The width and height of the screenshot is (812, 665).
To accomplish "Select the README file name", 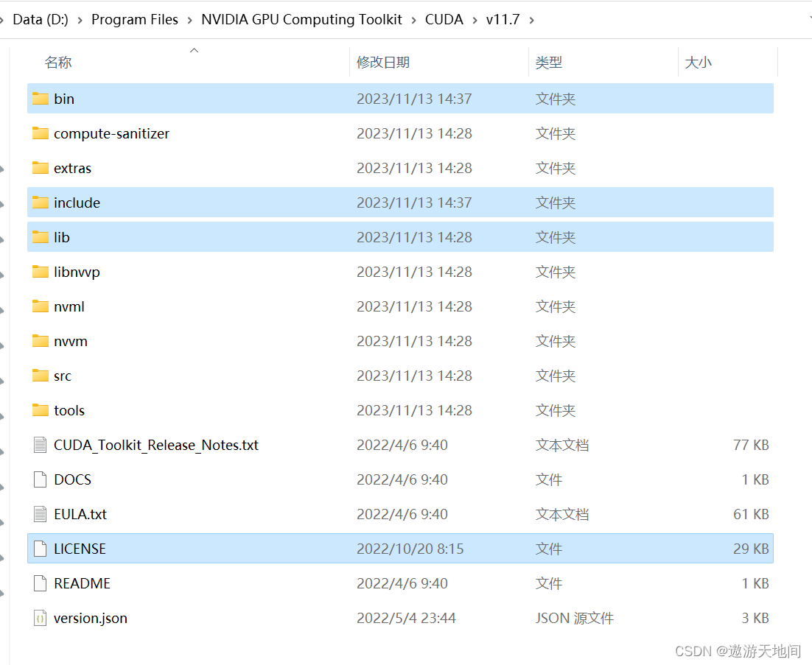I will pos(82,583).
